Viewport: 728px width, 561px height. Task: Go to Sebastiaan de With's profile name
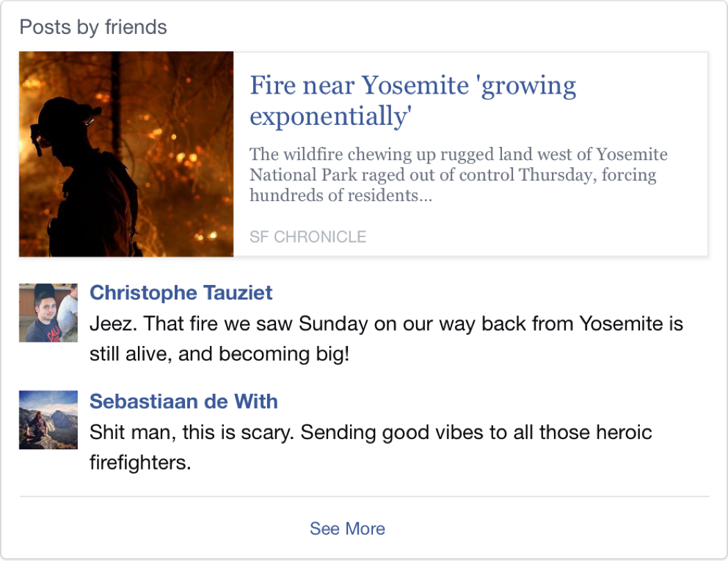[x=183, y=402]
